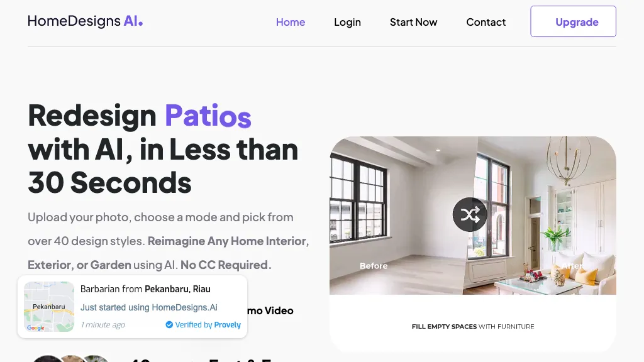The image size is (644, 362).
Task: Click the user avatar photos at bottom left
Action: pyautogui.click(x=70, y=358)
